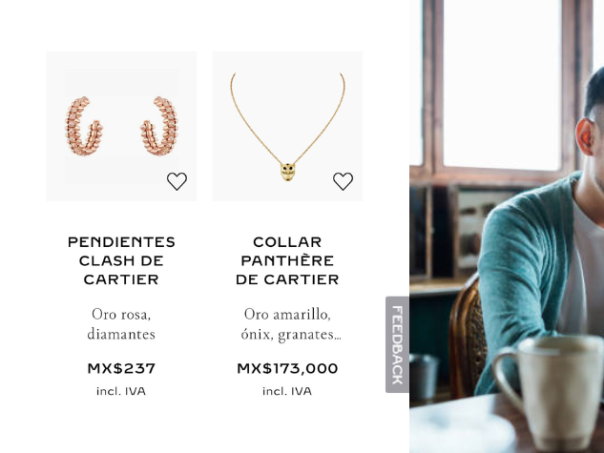Click the MX$173,000 price
The height and width of the screenshot is (453, 604).
pos(287,369)
